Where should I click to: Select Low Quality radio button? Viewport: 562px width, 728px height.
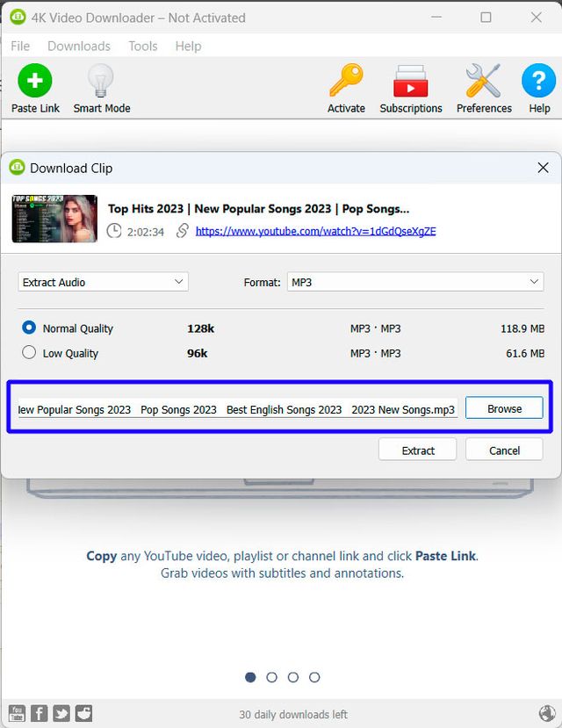coord(29,353)
